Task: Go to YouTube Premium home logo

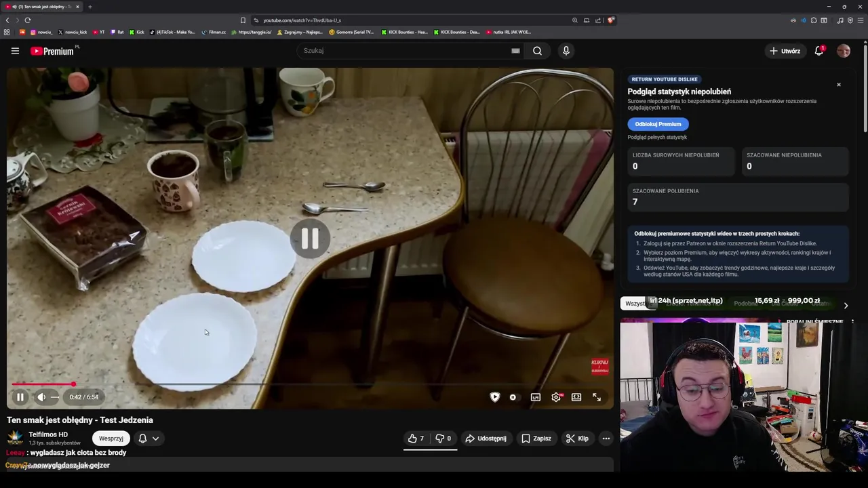Action: tap(54, 51)
